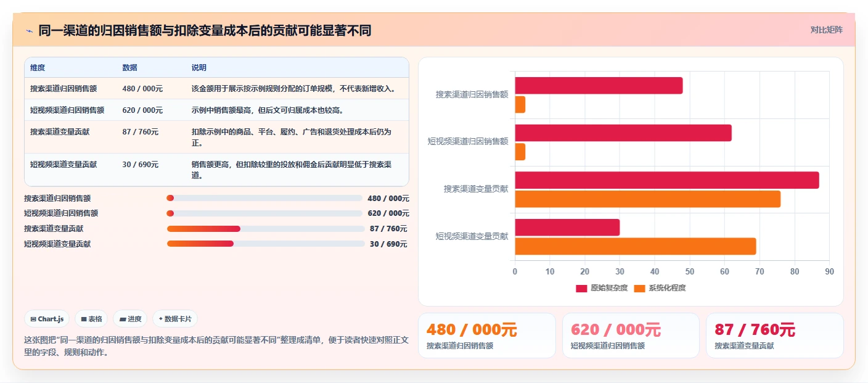
Task: Click the description starting 销售额更高
Action: click(292, 170)
